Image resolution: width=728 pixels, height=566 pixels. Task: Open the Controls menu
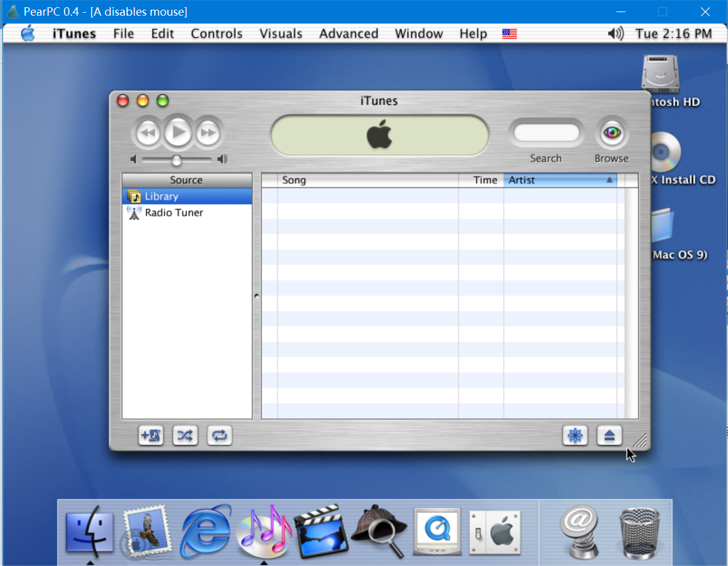click(216, 34)
